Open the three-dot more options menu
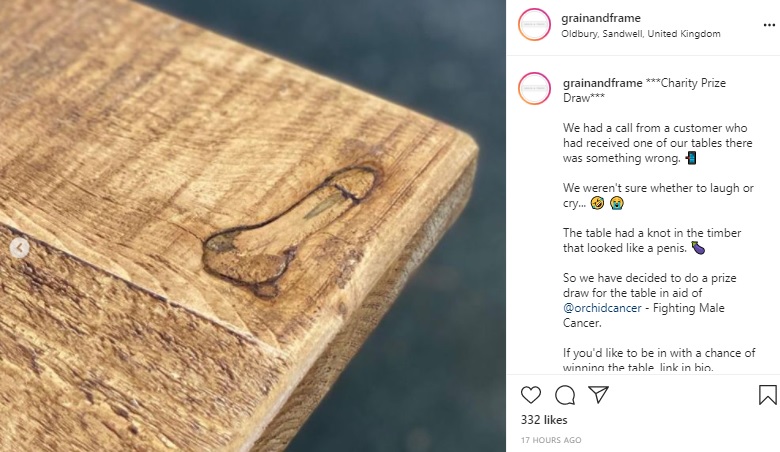 click(769, 25)
